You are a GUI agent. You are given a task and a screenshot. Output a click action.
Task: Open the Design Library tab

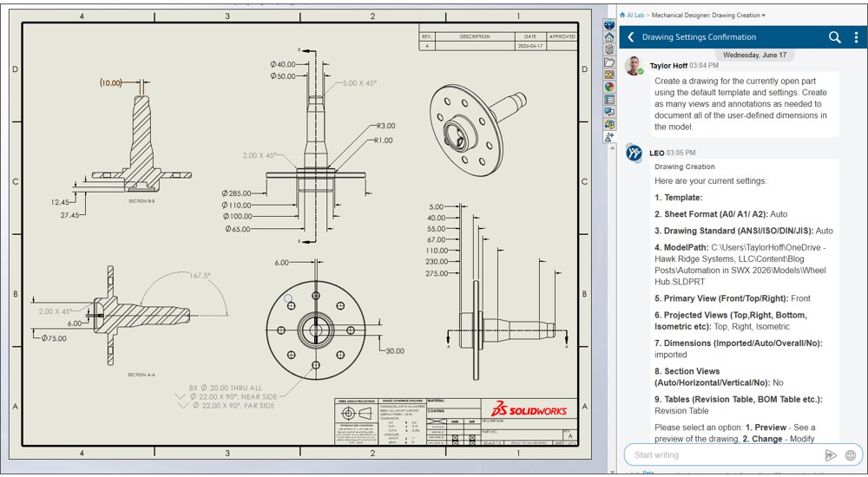[x=609, y=49]
